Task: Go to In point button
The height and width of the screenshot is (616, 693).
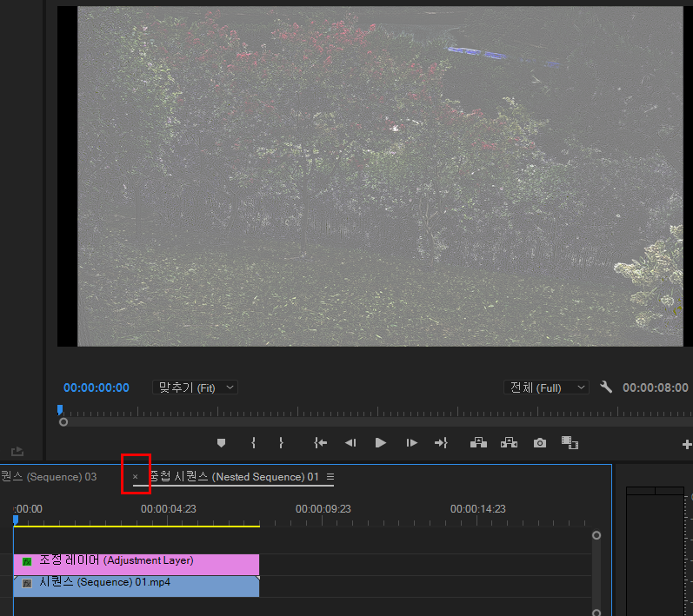Action: (x=321, y=442)
